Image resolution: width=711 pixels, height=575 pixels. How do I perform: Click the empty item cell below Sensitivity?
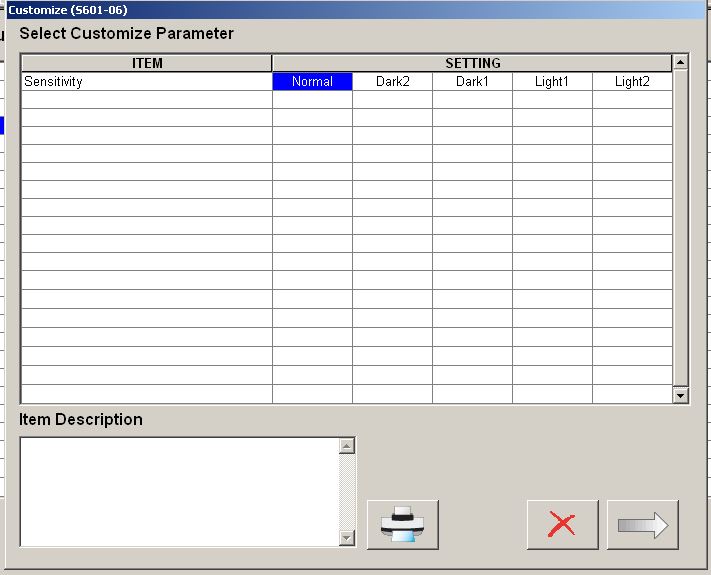(x=146, y=100)
